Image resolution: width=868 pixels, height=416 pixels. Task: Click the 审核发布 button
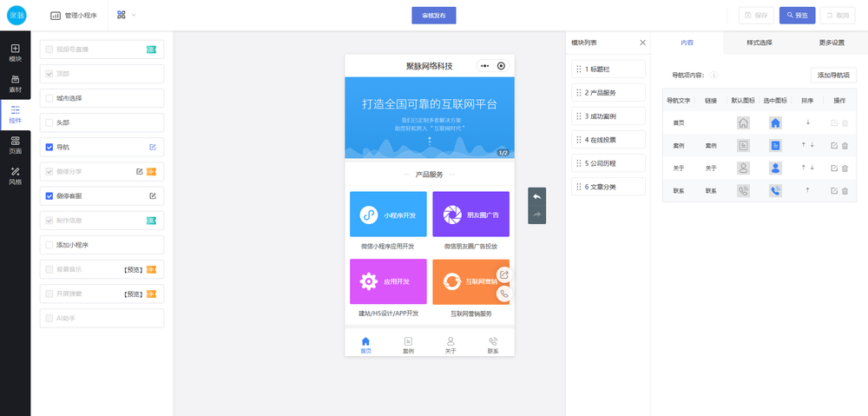tap(433, 16)
